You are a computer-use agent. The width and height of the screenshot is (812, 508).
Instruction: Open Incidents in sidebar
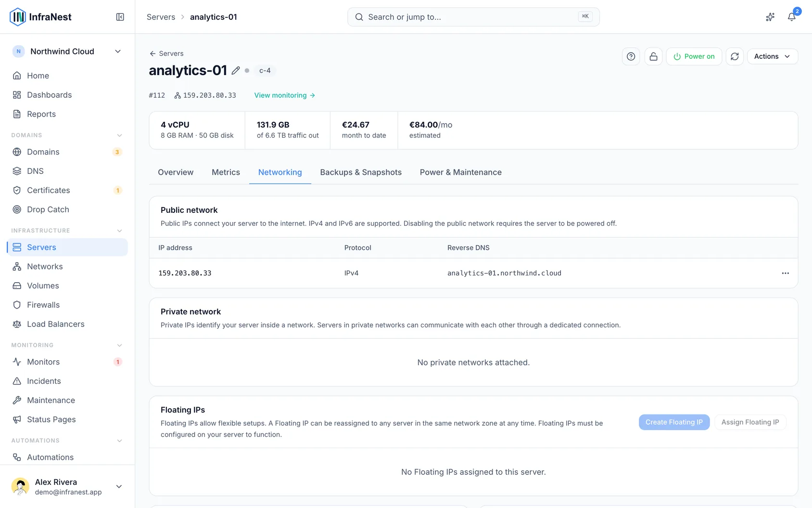point(67,381)
